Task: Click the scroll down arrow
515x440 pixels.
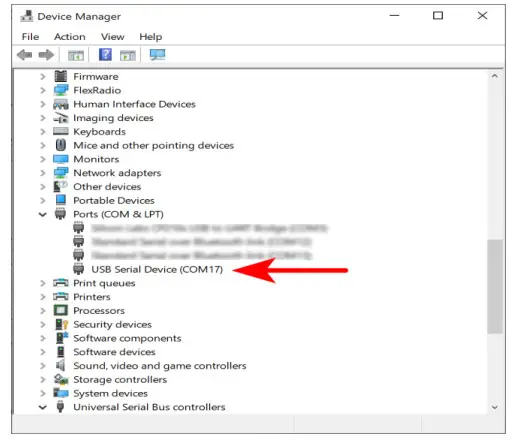Action: (495, 407)
